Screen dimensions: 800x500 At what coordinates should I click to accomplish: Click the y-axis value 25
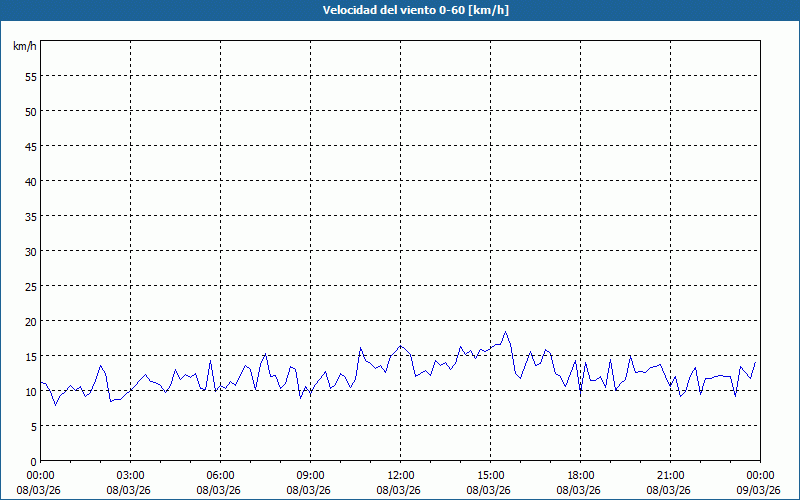click(30, 286)
